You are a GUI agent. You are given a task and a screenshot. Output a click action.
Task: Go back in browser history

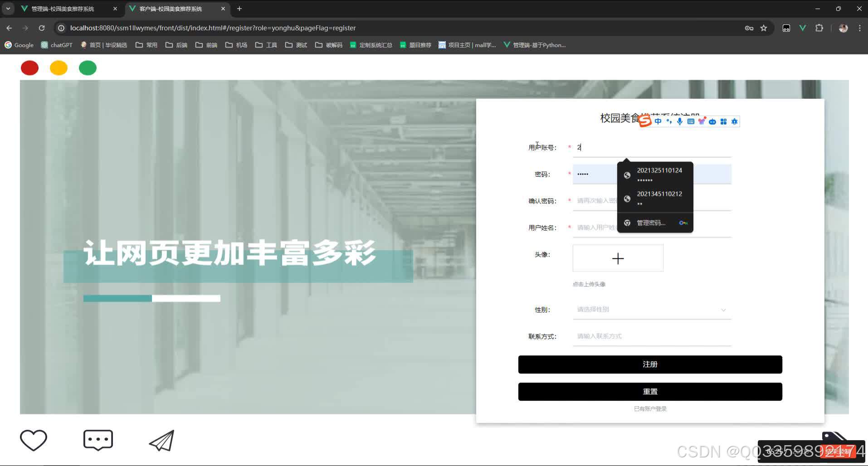pos(9,28)
